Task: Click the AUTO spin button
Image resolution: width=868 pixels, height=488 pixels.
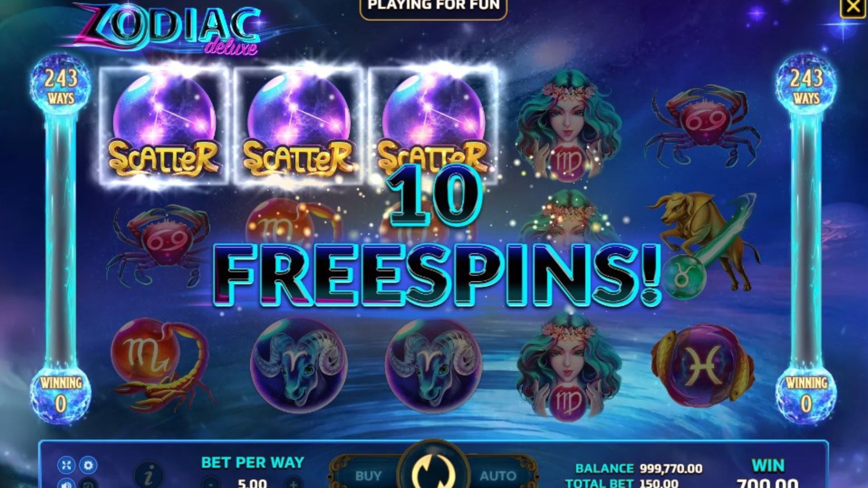Action: (x=499, y=474)
